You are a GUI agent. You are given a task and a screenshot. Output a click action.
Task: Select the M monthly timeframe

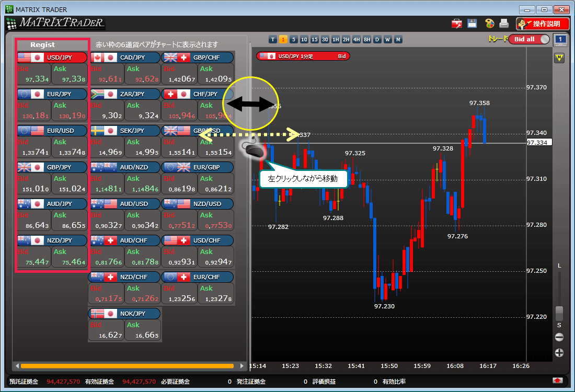(x=398, y=40)
